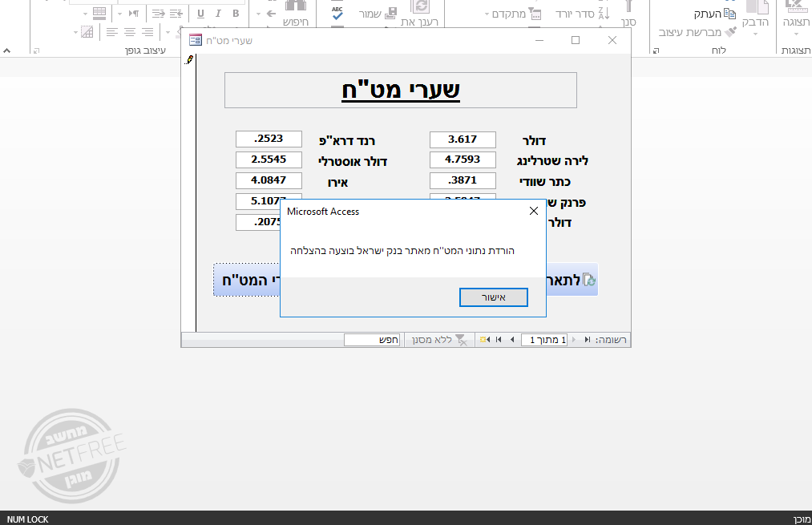Toggle underline formatting with the U icon
This screenshot has height=525, width=812.
(200, 14)
